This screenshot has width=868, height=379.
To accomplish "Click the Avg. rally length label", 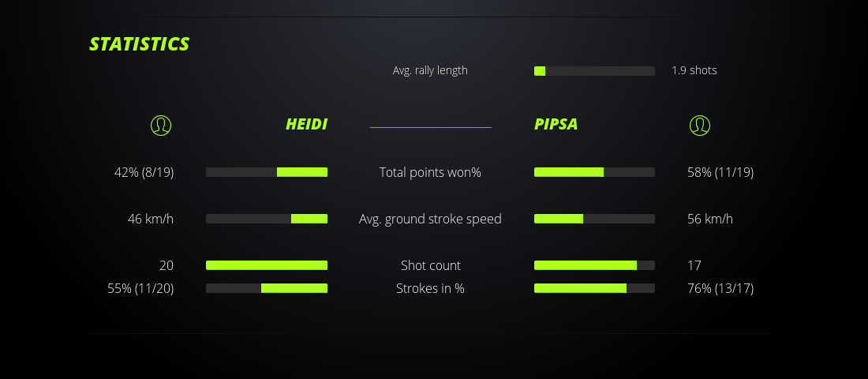I will coord(430,70).
